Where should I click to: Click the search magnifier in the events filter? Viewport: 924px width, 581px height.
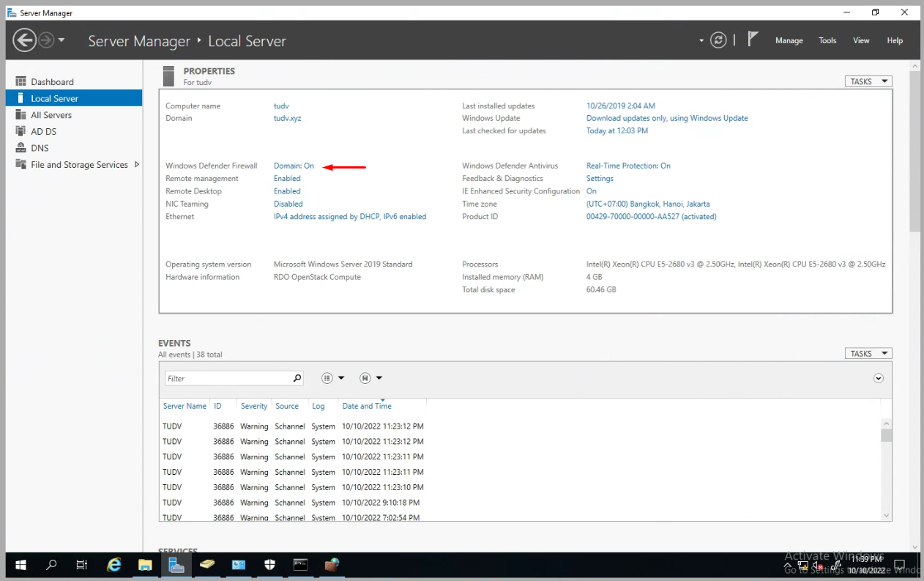pos(296,377)
